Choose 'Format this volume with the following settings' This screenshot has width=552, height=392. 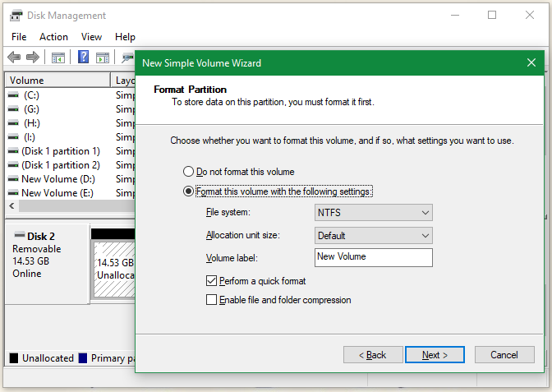pyautogui.click(x=189, y=191)
